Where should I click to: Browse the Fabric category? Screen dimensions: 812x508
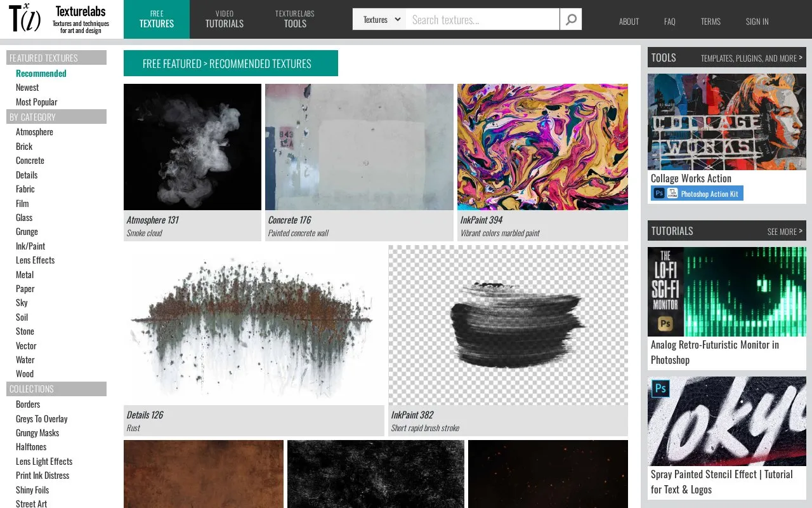(x=25, y=189)
